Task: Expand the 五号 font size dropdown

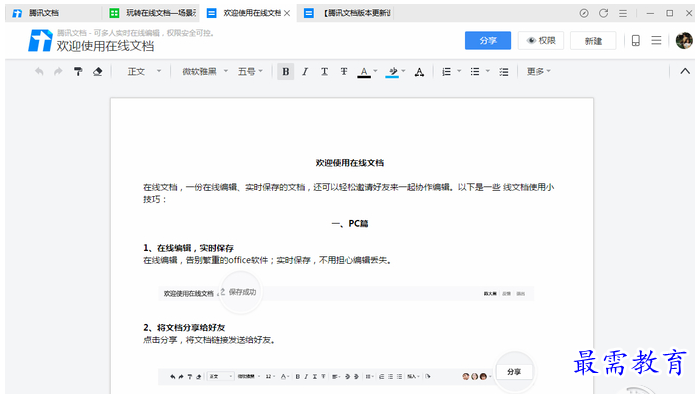Action: pyautogui.click(x=250, y=71)
